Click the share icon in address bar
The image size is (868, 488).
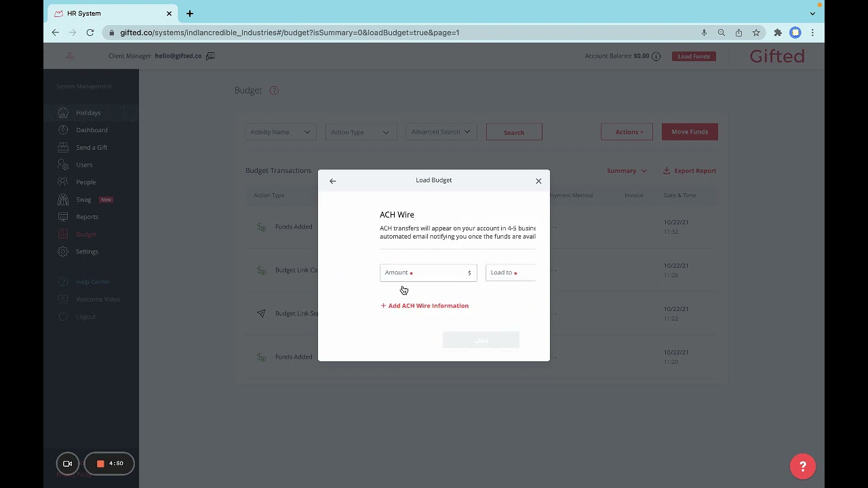tap(738, 33)
